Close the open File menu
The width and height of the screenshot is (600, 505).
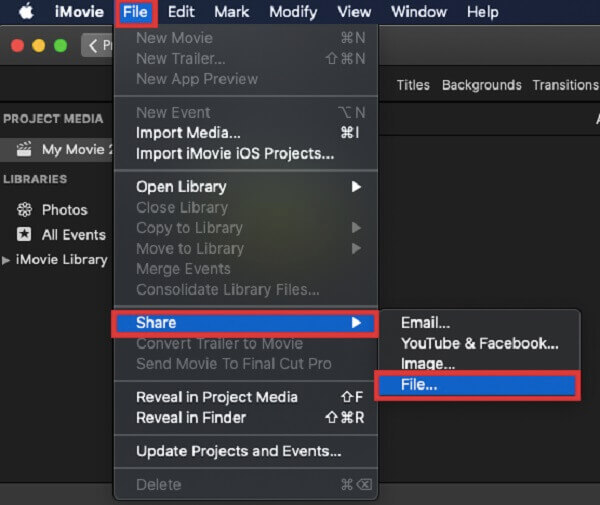click(x=135, y=12)
